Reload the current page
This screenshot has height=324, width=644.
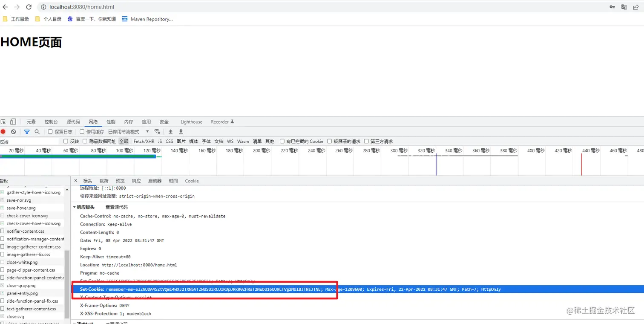click(29, 7)
